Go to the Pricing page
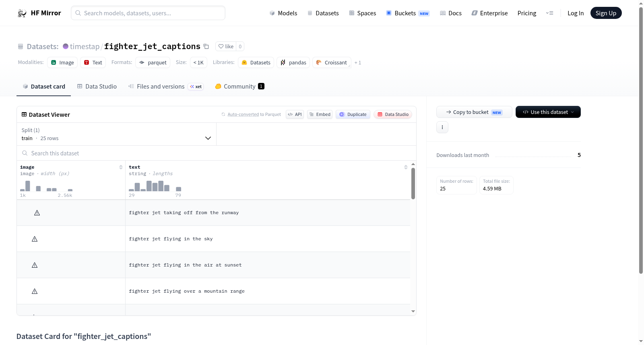The height and width of the screenshot is (345, 644). click(527, 13)
